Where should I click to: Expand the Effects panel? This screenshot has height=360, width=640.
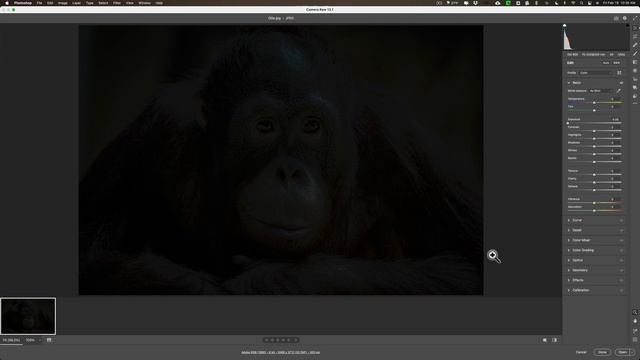pyautogui.click(x=569, y=280)
